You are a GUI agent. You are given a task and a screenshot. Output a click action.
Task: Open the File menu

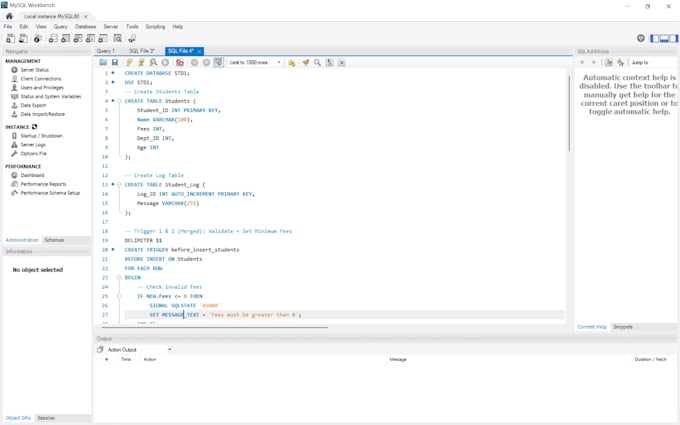coord(8,26)
